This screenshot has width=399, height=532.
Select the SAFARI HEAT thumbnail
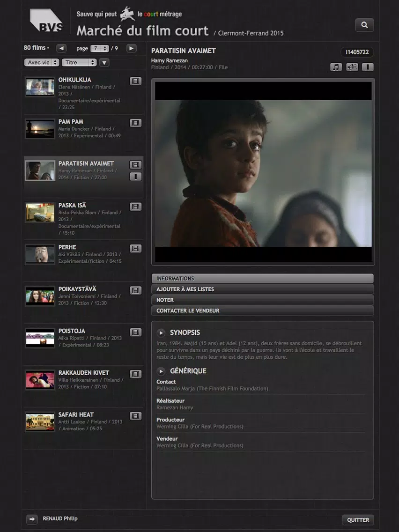click(40, 422)
